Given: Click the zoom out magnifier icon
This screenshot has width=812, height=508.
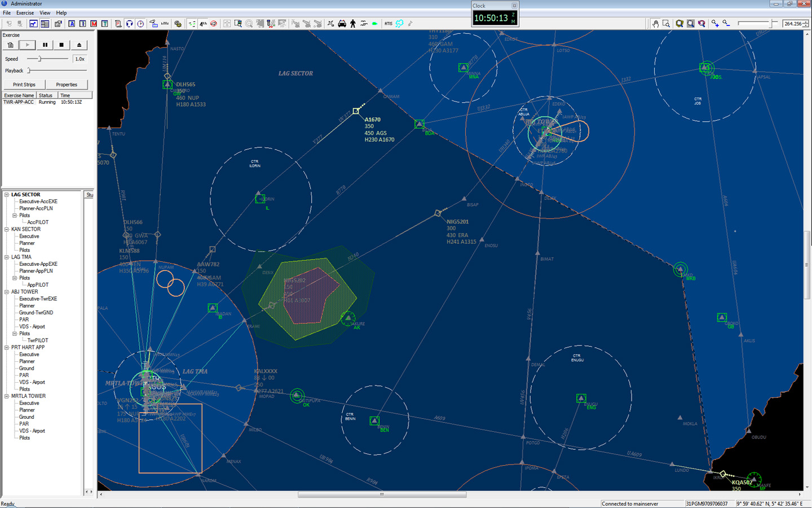Looking at the screenshot, I should (x=726, y=24).
